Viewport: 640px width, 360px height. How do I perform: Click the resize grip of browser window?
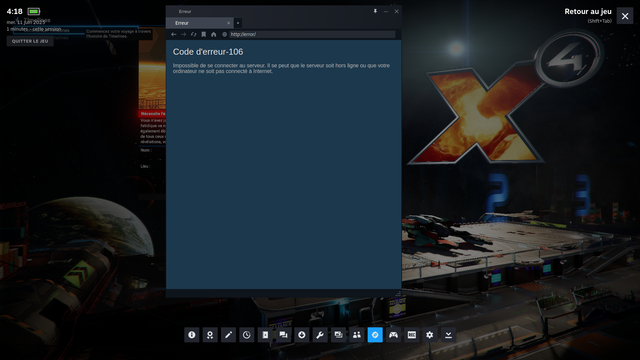click(398, 294)
